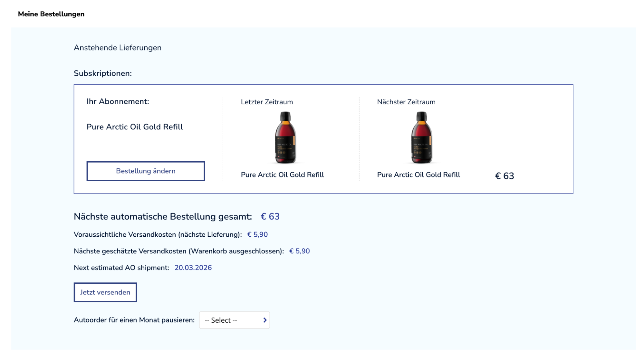644x350 pixels.
Task: Click the Bestellung ändern button
Action: tap(146, 171)
